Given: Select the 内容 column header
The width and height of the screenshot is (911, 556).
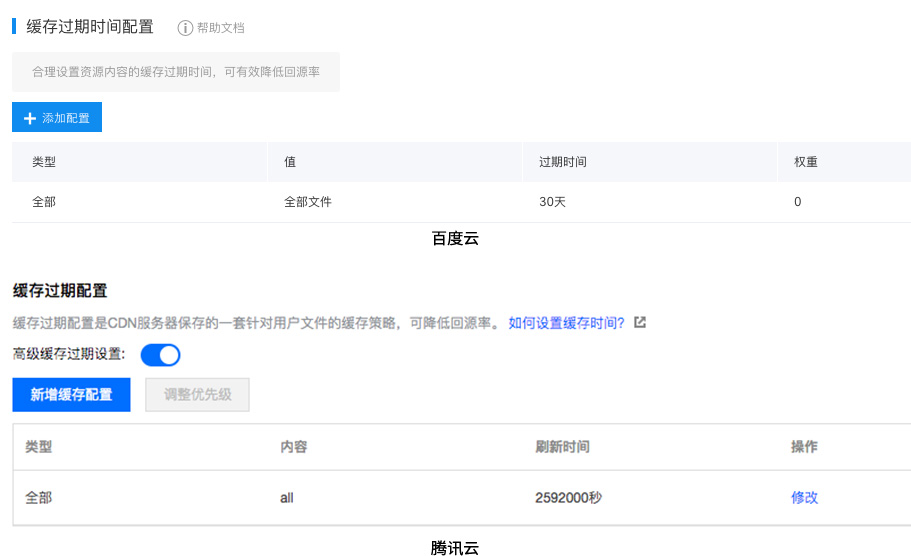Looking at the screenshot, I should pos(294,447).
